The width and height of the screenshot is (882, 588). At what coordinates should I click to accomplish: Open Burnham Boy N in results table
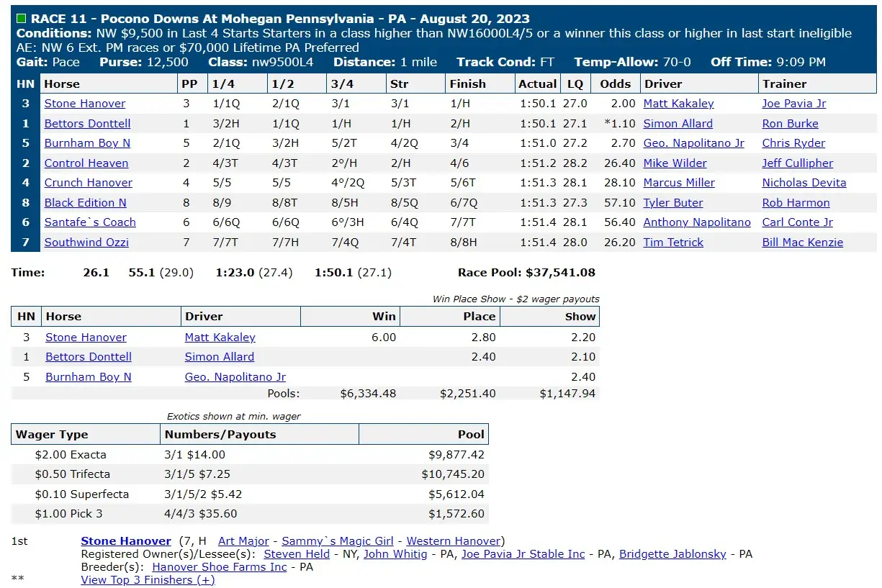pyautogui.click(x=87, y=143)
